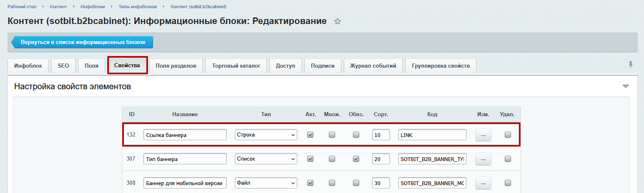
Task: Edit code field SOTBIT_B2B_BANNER_TY
Action: (x=432, y=159)
